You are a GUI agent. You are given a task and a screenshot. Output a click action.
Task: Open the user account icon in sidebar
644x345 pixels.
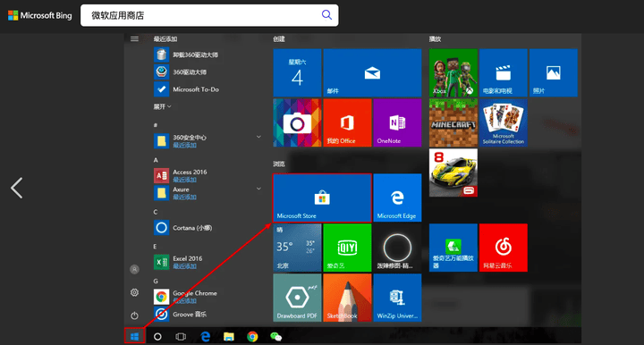(x=134, y=269)
